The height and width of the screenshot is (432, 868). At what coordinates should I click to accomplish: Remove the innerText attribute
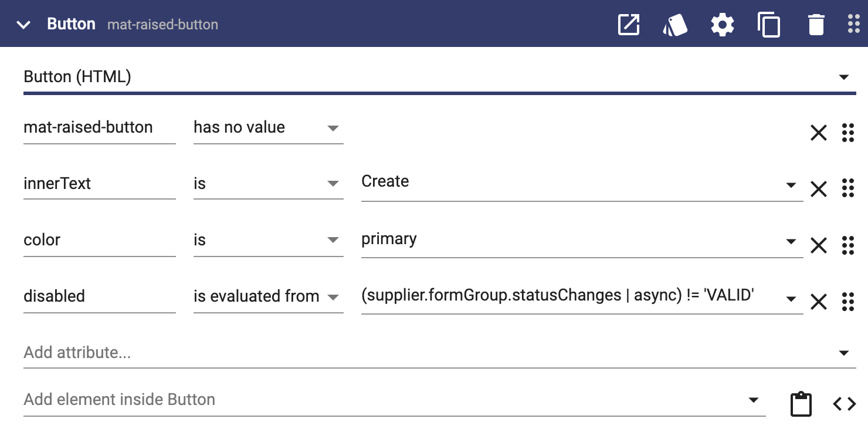click(818, 189)
